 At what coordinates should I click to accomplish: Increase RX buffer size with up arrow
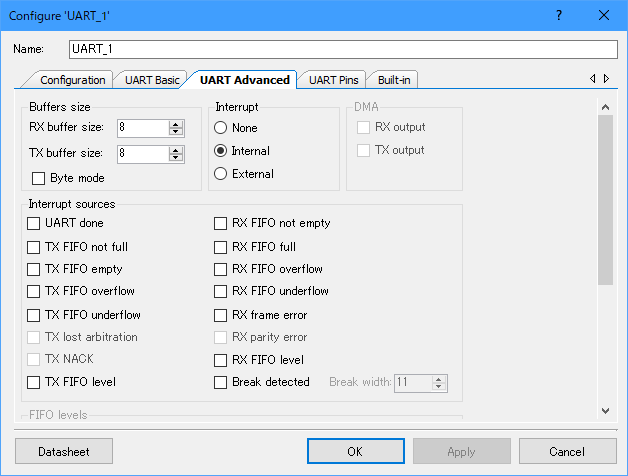[176, 123]
